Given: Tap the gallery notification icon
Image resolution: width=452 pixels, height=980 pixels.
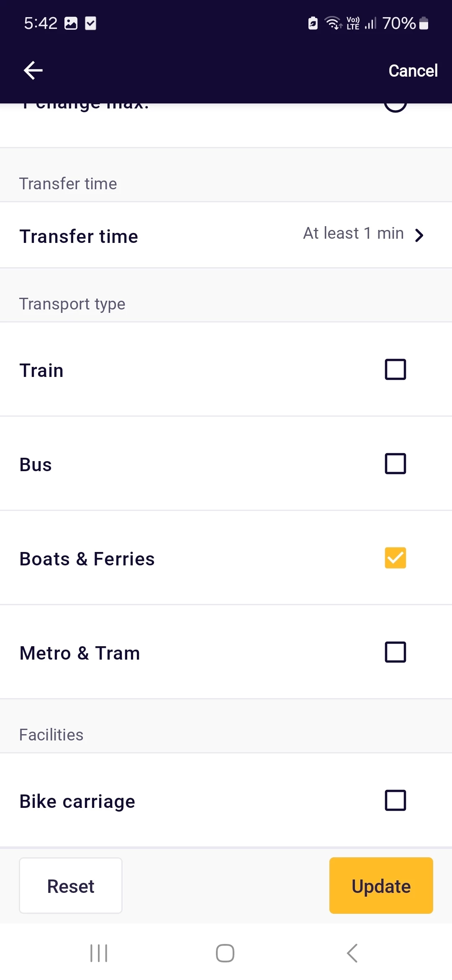Looking at the screenshot, I should pyautogui.click(x=71, y=23).
